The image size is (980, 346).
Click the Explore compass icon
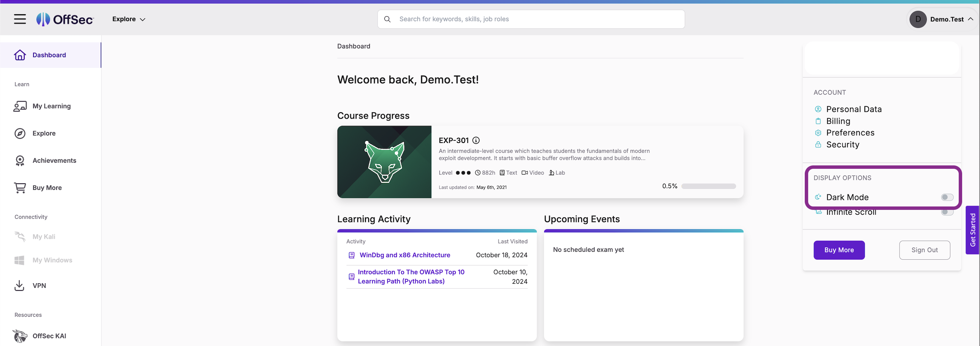[20, 133]
